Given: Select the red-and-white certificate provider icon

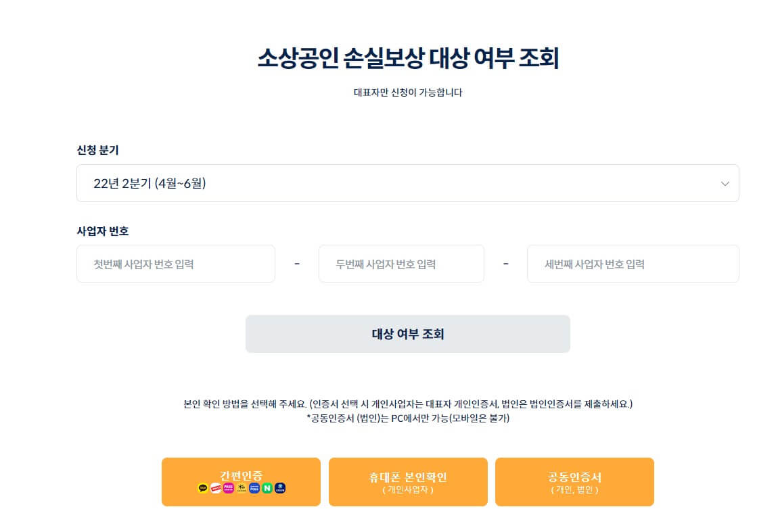Looking at the screenshot, I should pos(215,487).
